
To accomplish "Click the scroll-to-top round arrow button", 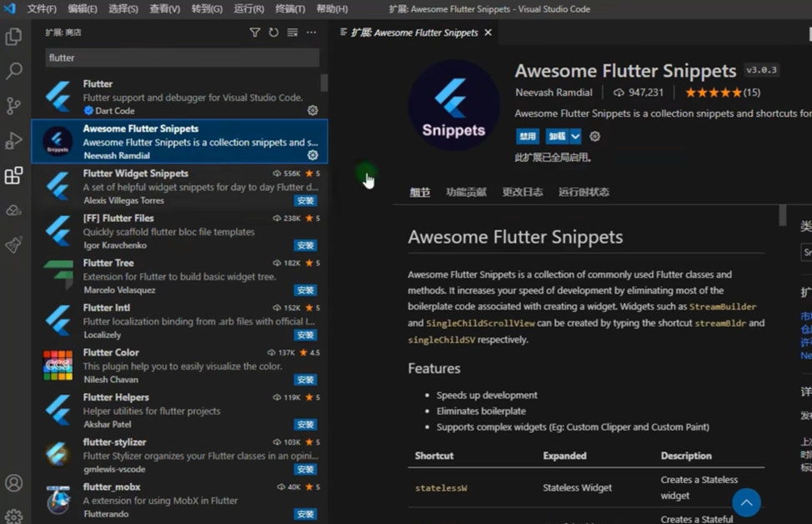I will tap(746, 502).
